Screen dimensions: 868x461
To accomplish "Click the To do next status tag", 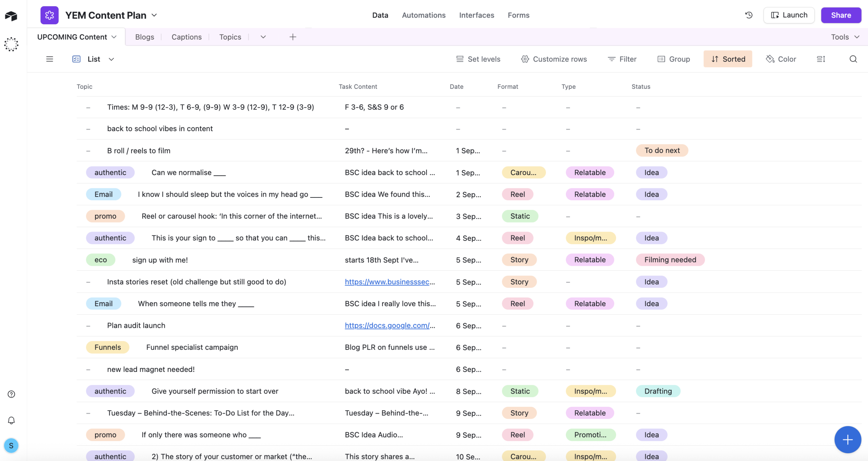I will [x=662, y=150].
